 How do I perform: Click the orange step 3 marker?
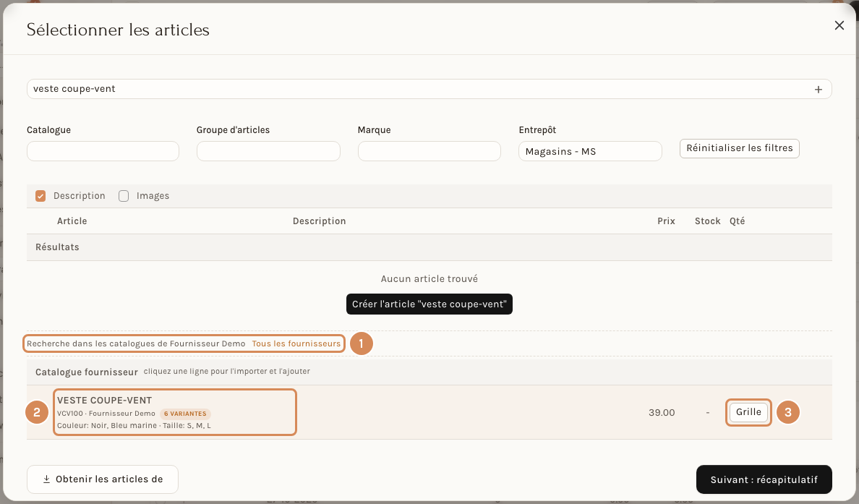pos(788,412)
